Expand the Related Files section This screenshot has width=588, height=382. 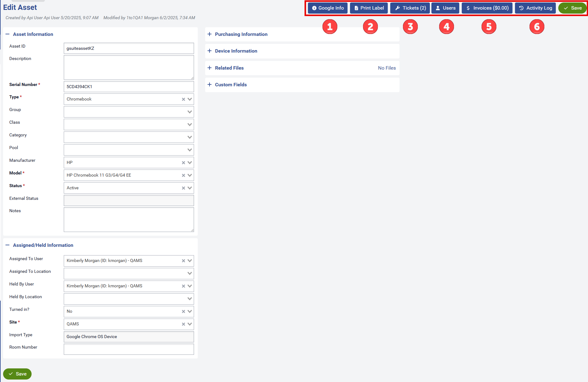click(210, 68)
